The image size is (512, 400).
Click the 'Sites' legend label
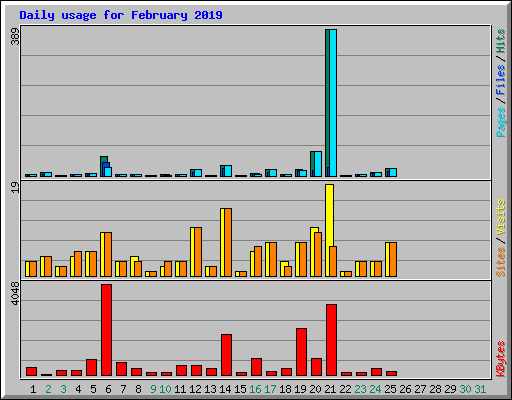point(500,262)
